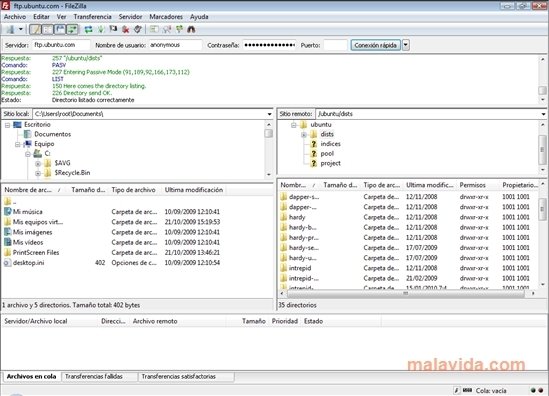This screenshot has height=396, width=549.
Task: Click the Servidor host input field
Action: click(61, 45)
